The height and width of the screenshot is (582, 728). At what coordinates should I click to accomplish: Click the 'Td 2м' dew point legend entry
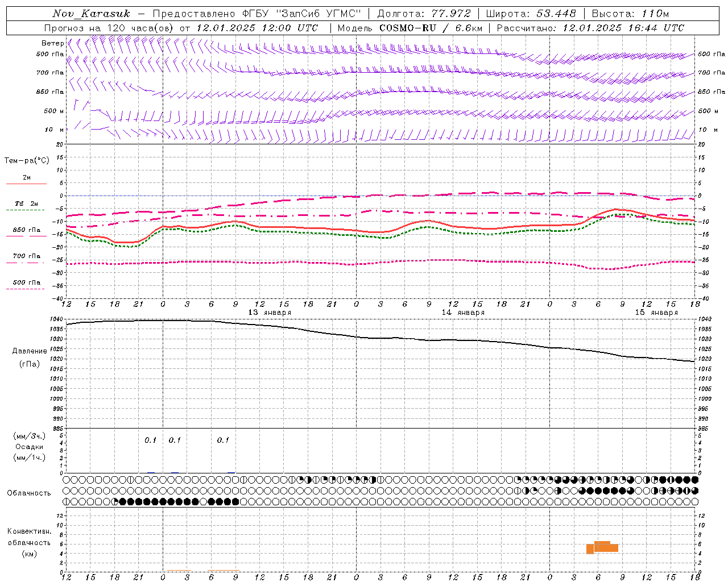coord(27,203)
